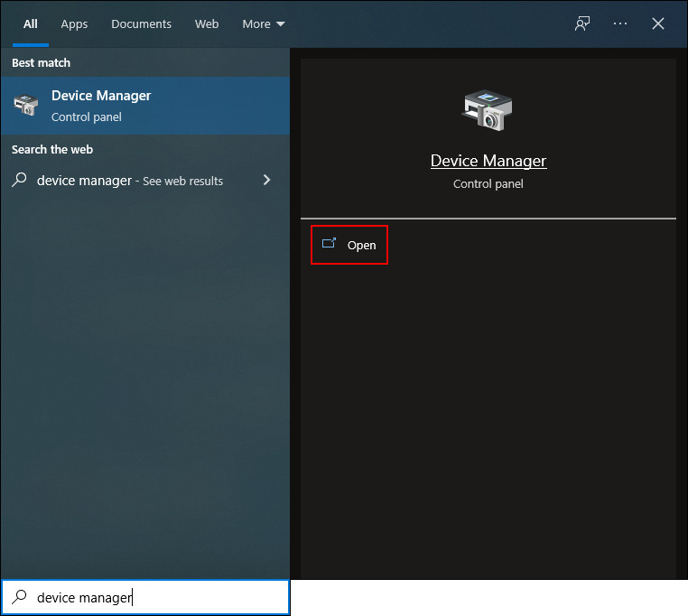The image size is (688, 616).
Task: Expand web results chevron arrow
Action: (266, 180)
